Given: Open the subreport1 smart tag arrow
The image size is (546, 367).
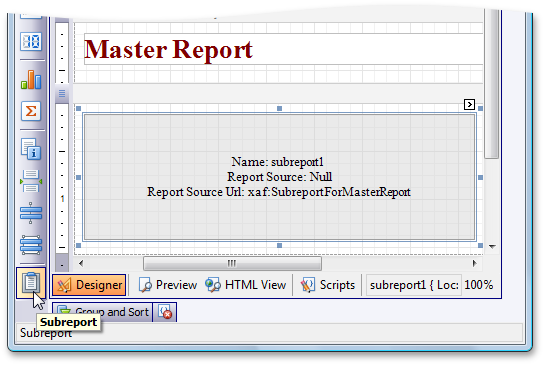Looking at the screenshot, I should click(469, 104).
